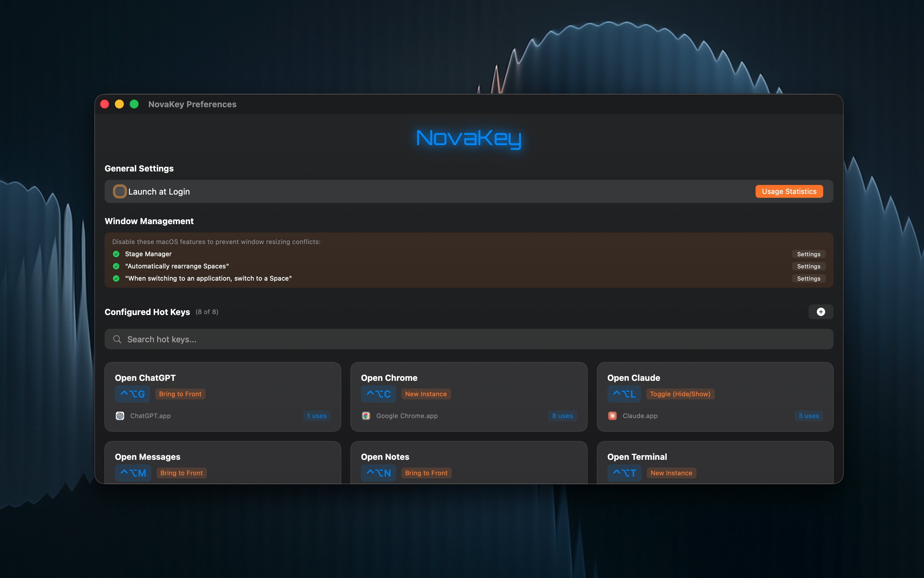
Task: Click the Google Chrome app icon
Action: pyautogui.click(x=366, y=416)
